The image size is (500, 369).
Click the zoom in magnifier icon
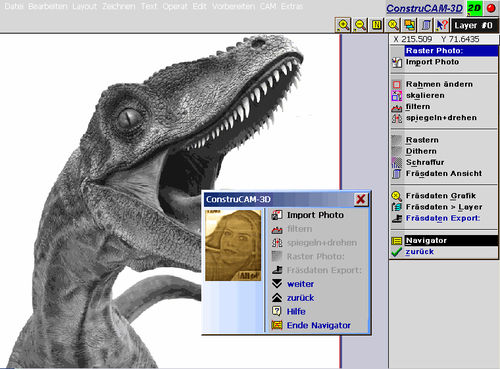pos(343,25)
